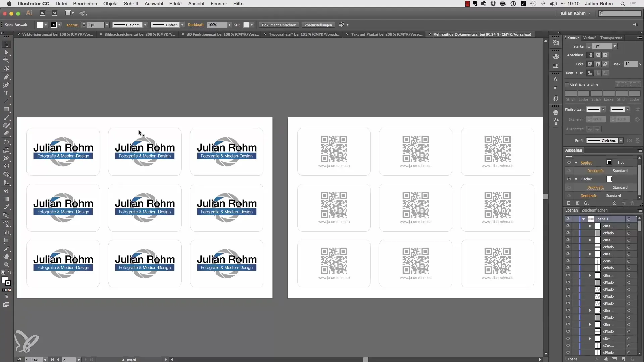The height and width of the screenshot is (362, 644).
Task: Toggle visibility of first <Bes...> sublayer
Action: point(568,226)
